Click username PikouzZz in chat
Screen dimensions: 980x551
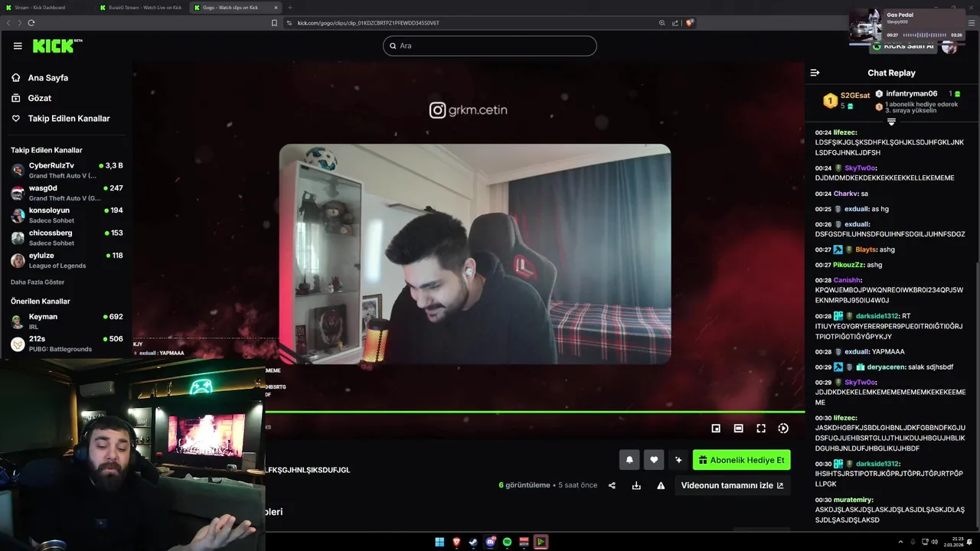[x=848, y=265]
